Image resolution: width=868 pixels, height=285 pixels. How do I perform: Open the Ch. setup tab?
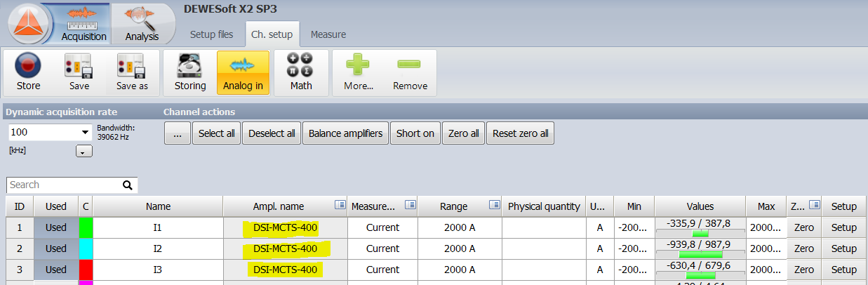[272, 34]
